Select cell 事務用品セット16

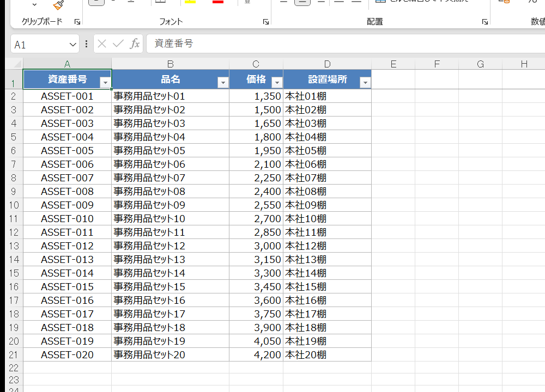tap(170, 301)
